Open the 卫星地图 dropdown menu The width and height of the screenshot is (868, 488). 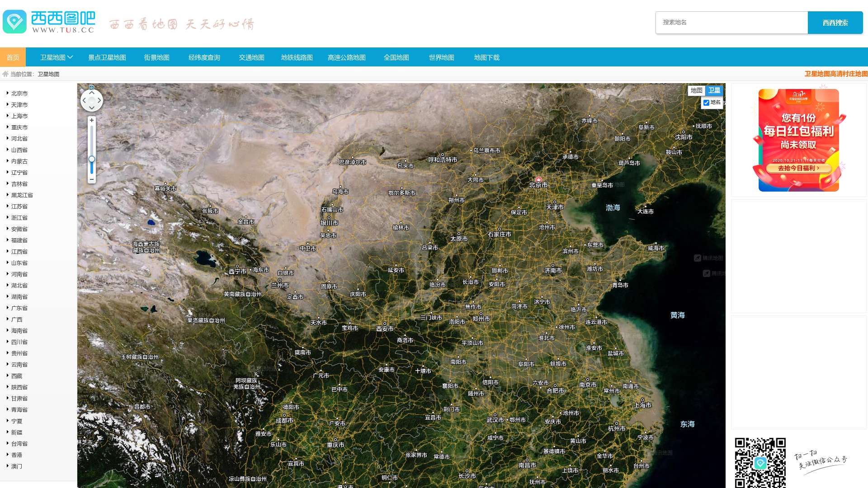57,57
